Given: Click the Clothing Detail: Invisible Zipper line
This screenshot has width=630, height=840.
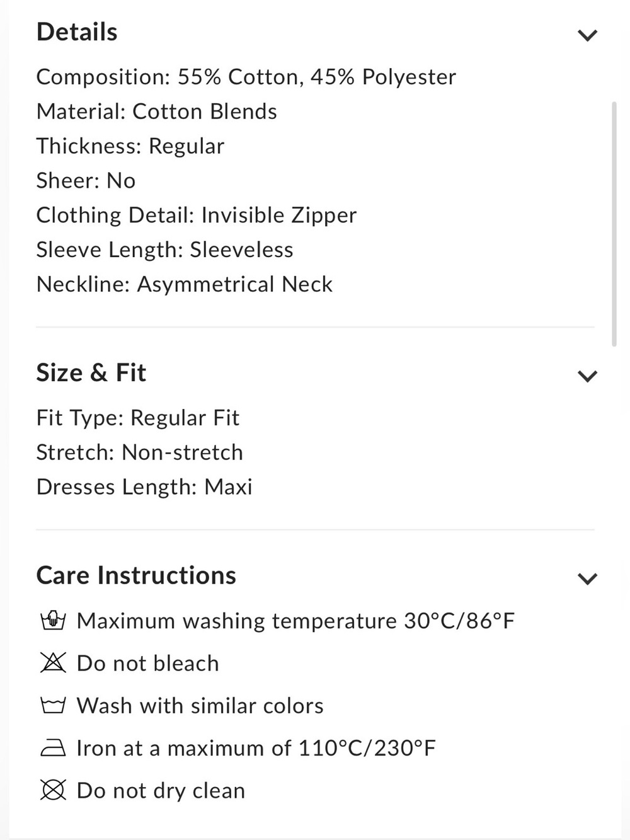Looking at the screenshot, I should point(197,215).
